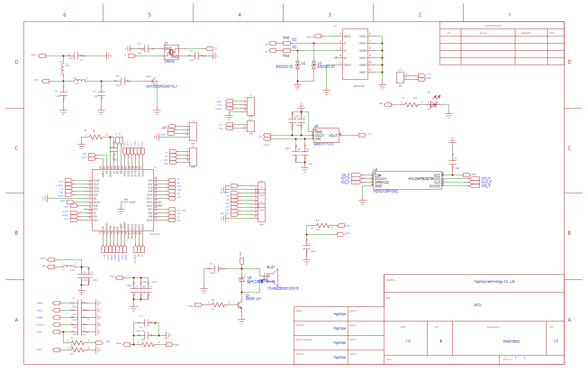Click resistor R45 symbol
The width and height of the screenshot is (588, 368).
pos(287,43)
